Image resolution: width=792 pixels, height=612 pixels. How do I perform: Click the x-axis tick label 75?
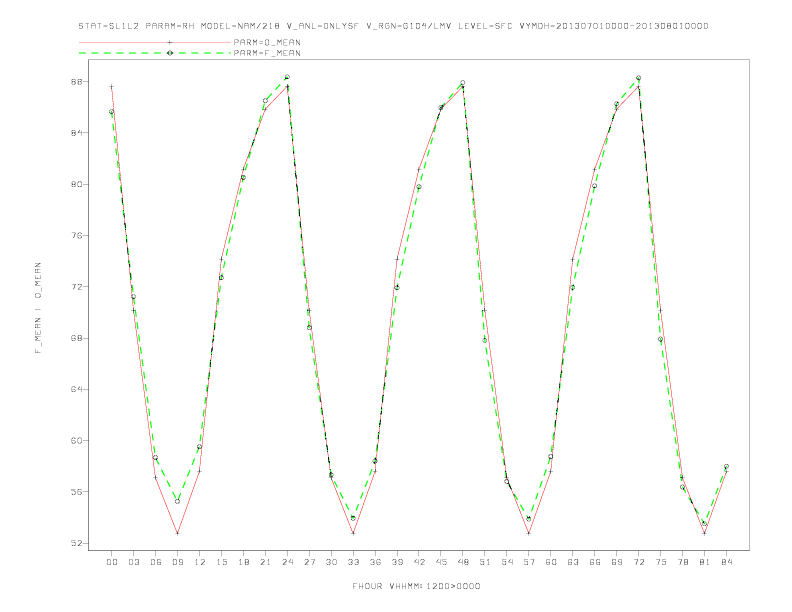click(661, 562)
